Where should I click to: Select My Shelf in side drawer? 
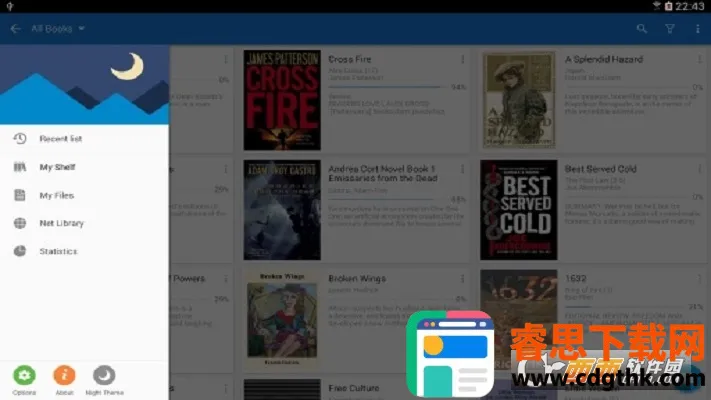click(x=57, y=167)
